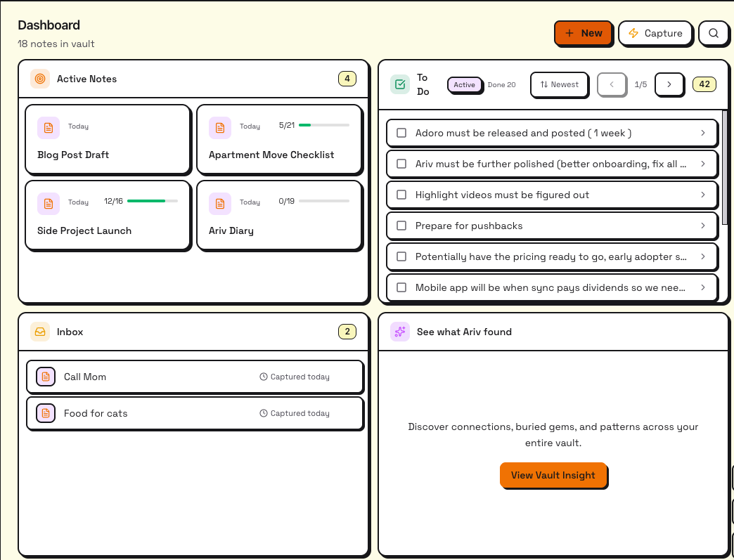Click the Inbox envelope icon
Image resolution: width=734 pixels, height=560 pixels.
[x=40, y=331]
